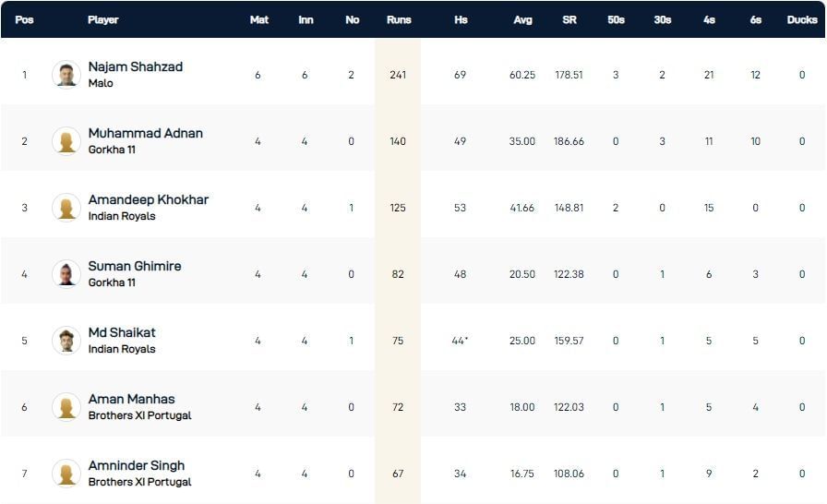Open Amandeep Khokhar's name link
827x504 pixels.
(x=149, y=199)
